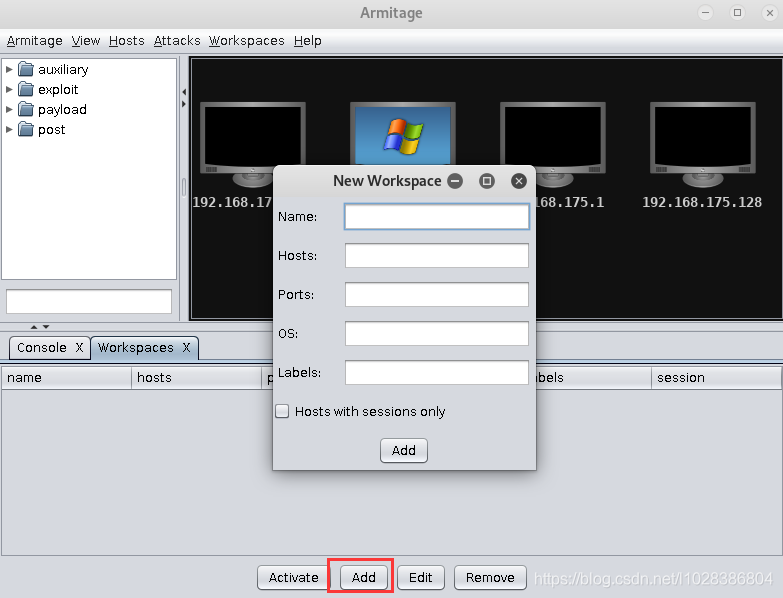Close the Workspaces tab with X
This screenshot has width=783, height=598.
point(186,347)
